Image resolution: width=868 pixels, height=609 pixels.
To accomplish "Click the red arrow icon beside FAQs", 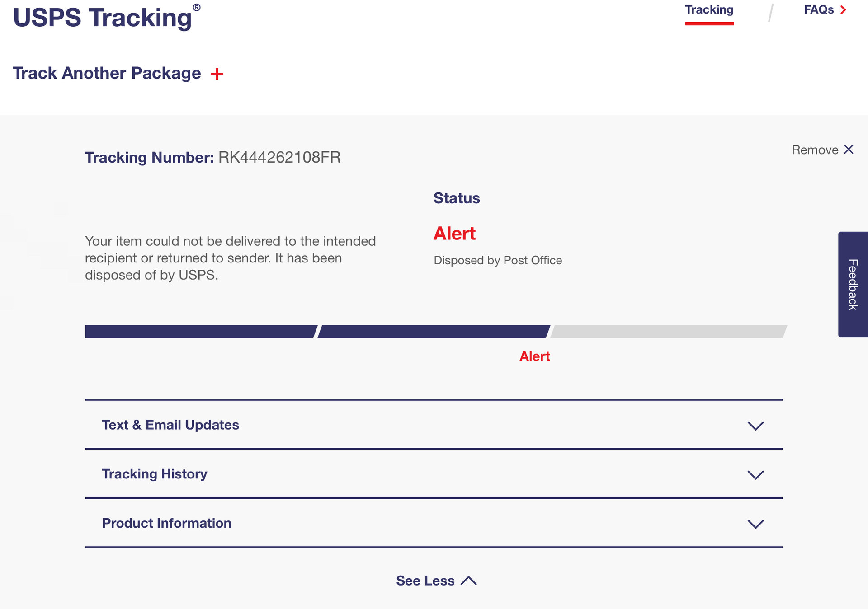I will (843, 10).
